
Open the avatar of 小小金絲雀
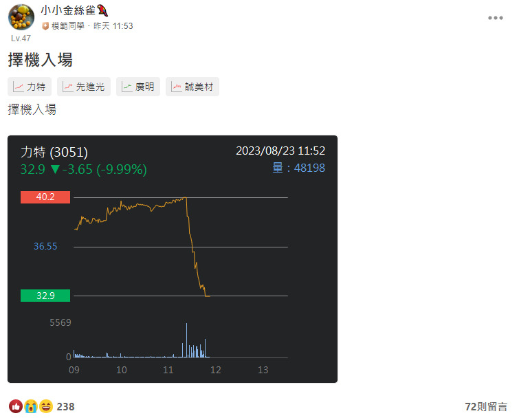[x=21, y=17]
